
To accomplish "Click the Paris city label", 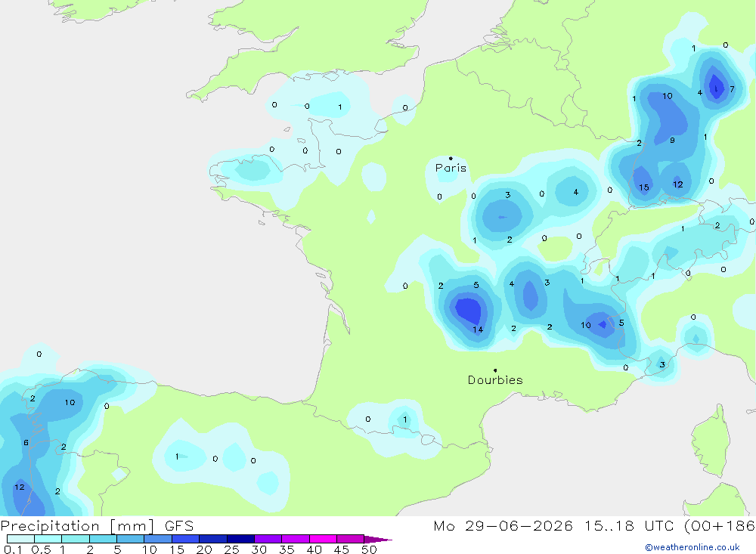I will coord(451,168).
